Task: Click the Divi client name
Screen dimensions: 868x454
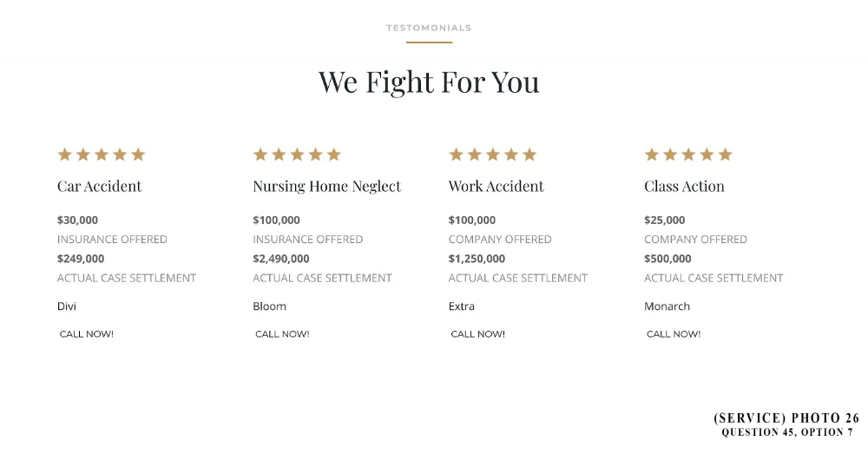Action: (67, 306)
